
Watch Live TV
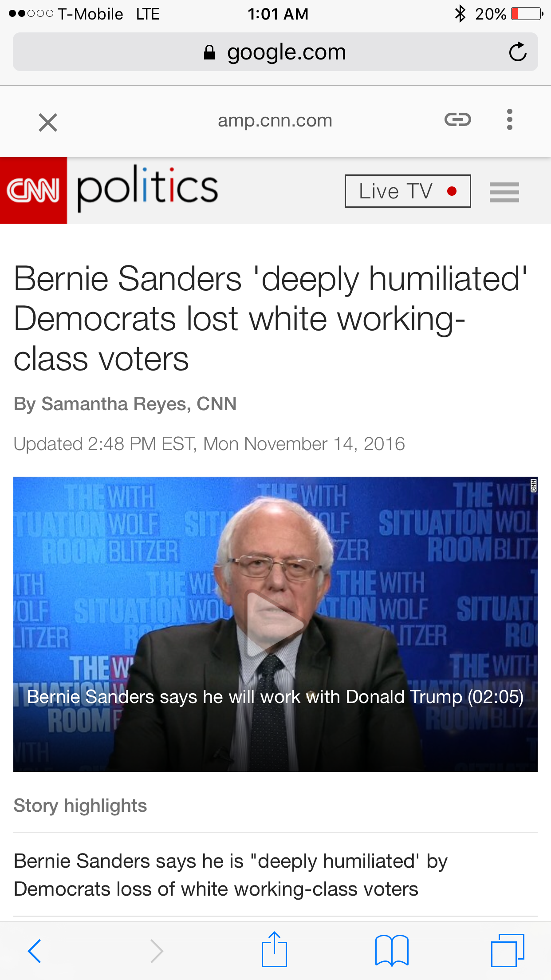(408, 191)
